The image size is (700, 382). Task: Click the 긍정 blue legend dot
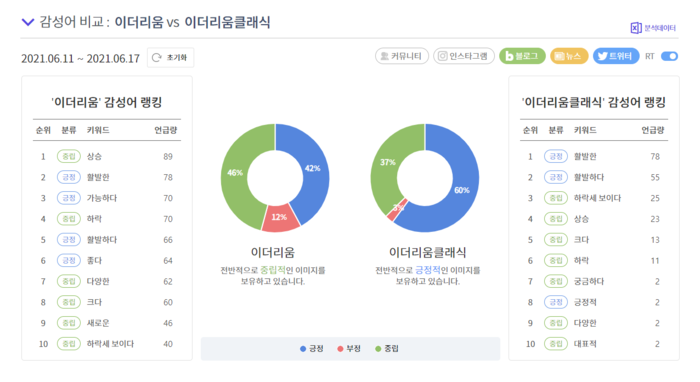[x=303, y=349]
